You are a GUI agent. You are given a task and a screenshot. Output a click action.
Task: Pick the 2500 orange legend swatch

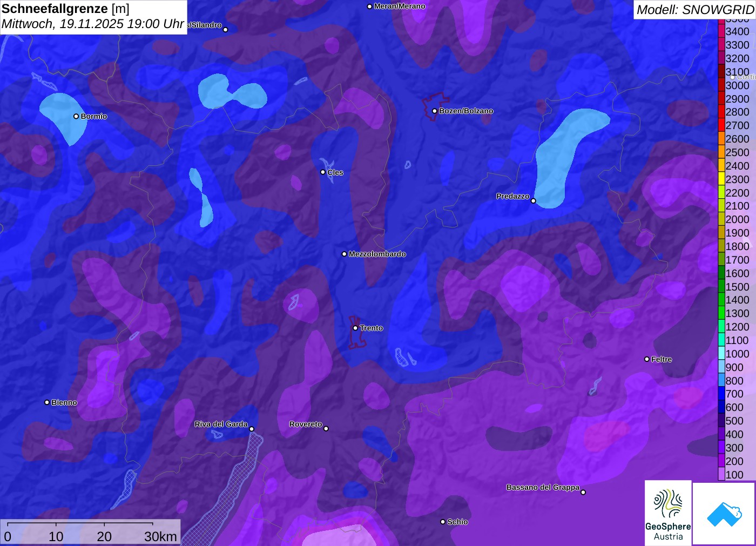(721, 152)
